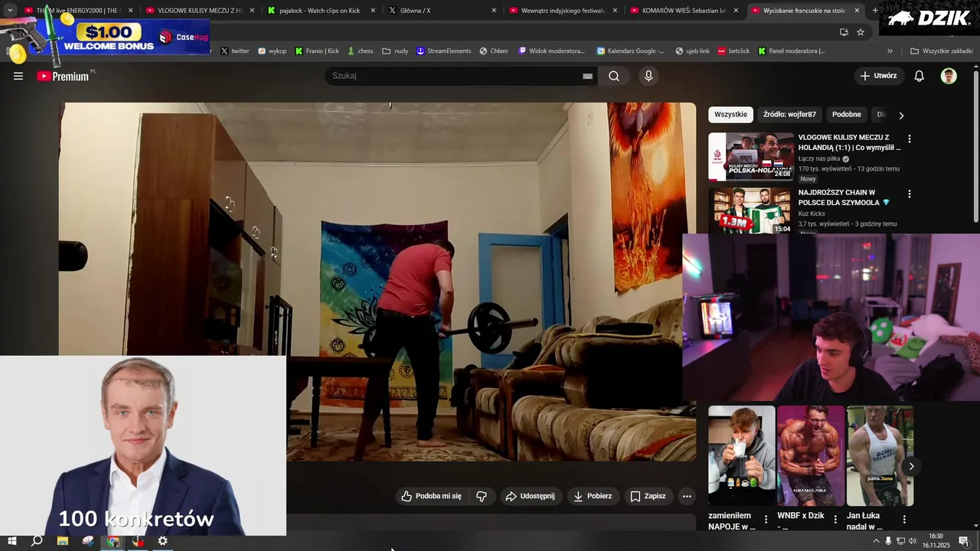Open tab search dropdown arrow
The height and width of the screenshot is (551, 980).
click(x=10, y=11)
